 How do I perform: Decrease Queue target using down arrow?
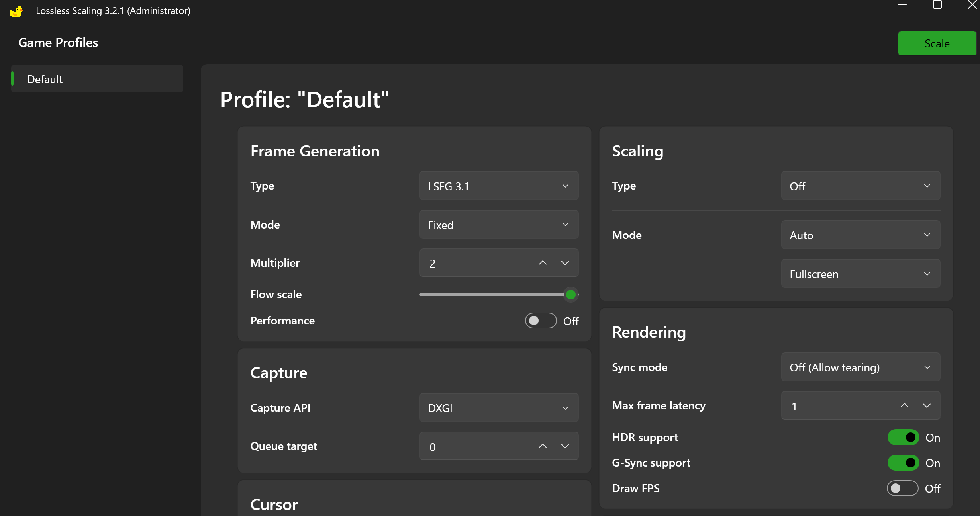coord(565,446)
